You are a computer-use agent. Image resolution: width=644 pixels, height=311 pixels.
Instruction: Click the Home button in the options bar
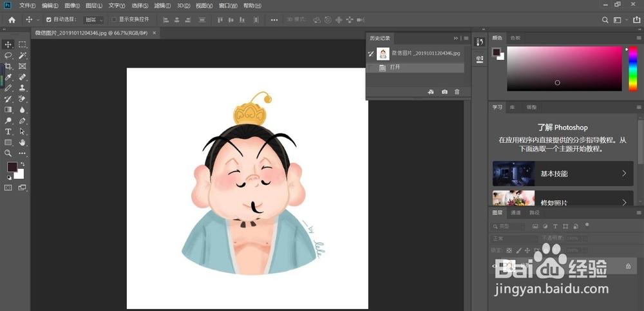12,20
